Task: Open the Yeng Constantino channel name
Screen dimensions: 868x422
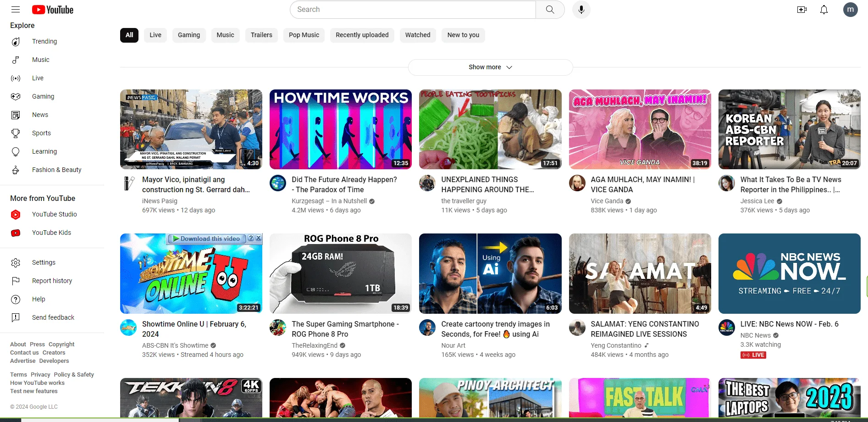Action: [x=616, y=345]
